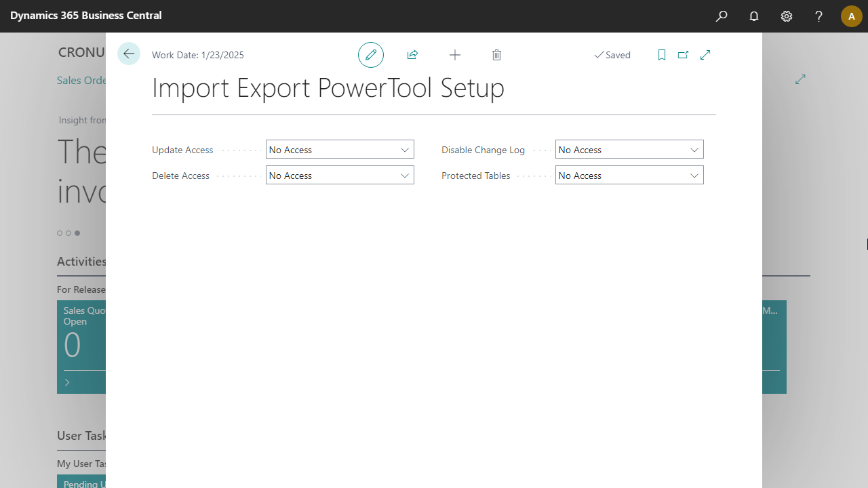Image resolution: width=868 pixels, height=488 pixels.
Task: Click Dynamics 365 Business Central title
Action: point(86,15)
